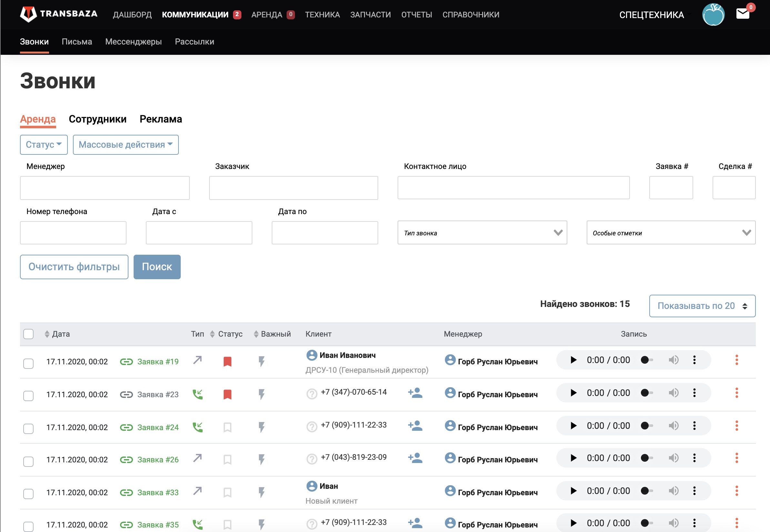Open the Мессенджеры subsection tab

tap(133, 42)
